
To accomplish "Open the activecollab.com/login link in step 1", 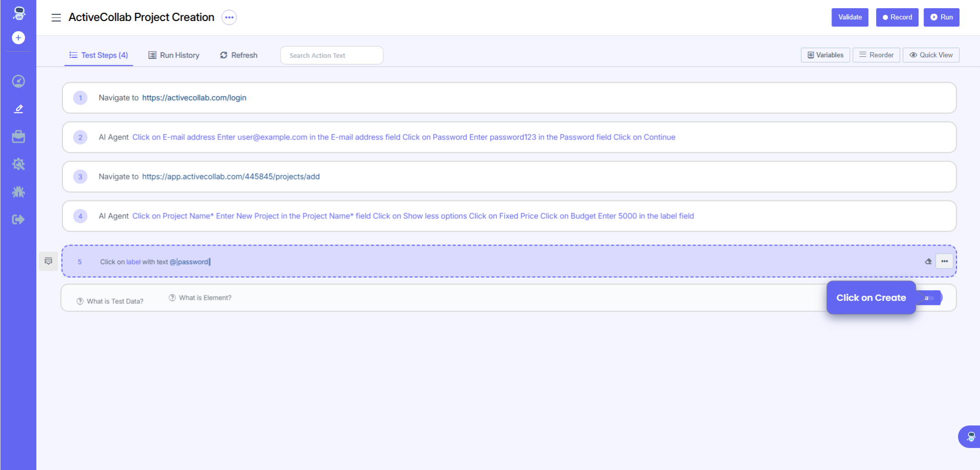I will point(194,98).
